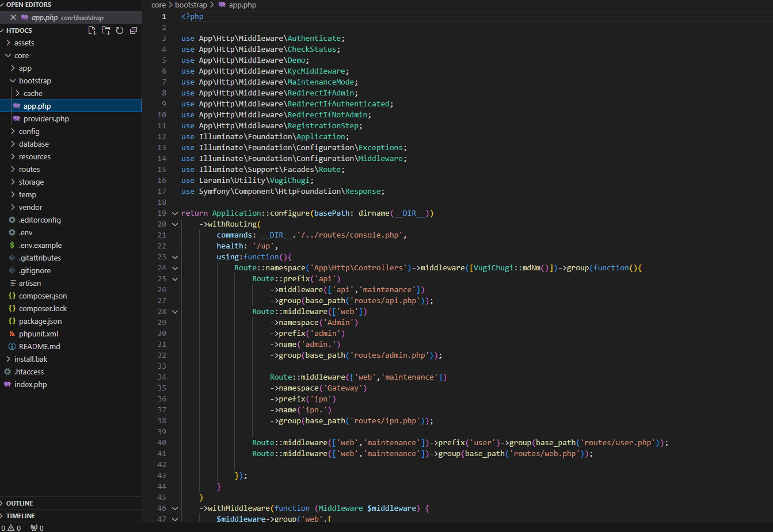Click the New Folder icon in explorer header
The height and width of the screenshot is (532, 773).
coord(106,30)
